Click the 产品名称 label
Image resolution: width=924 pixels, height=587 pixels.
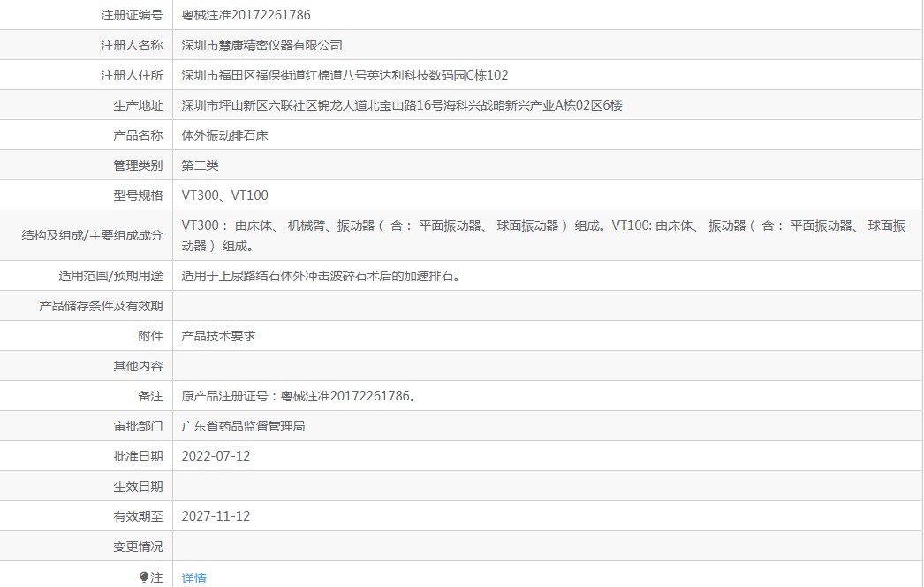[x=138, y=135]
